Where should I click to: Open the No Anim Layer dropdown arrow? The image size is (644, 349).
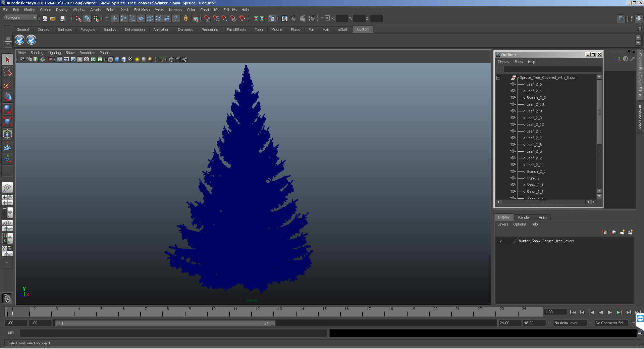point(549,323)
